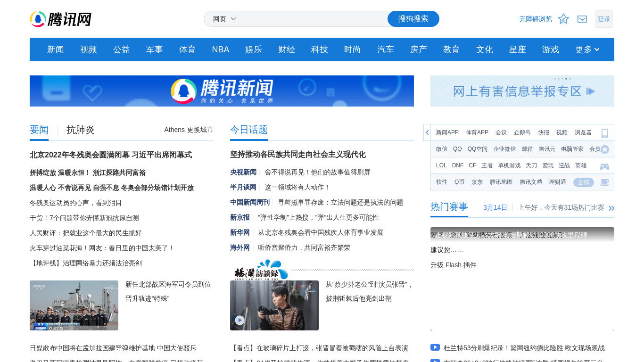The image size is (644, 362).
Task: Play the 杜兰特53分 video icon
Action: tap(435, 347)
